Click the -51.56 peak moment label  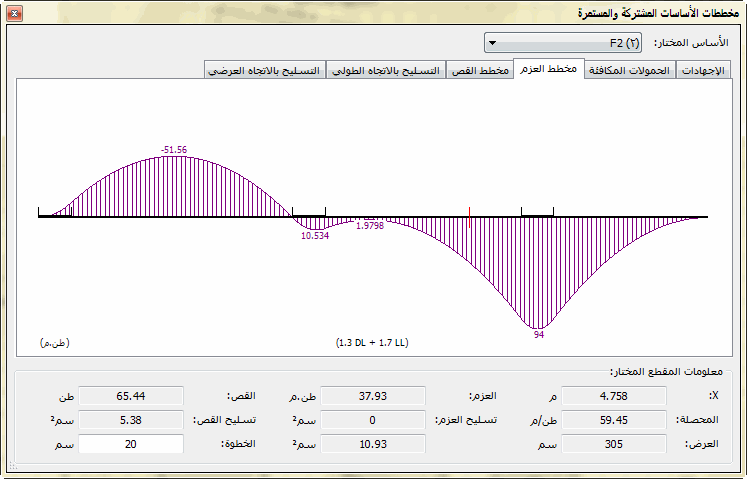(174, 150)
